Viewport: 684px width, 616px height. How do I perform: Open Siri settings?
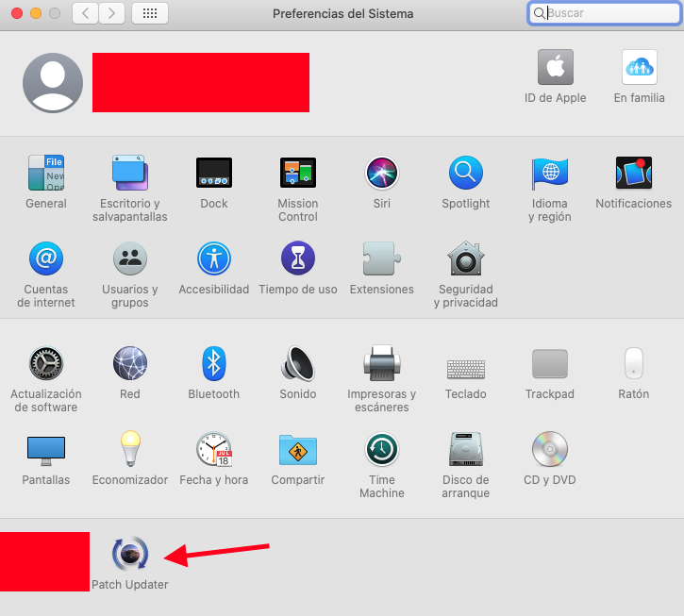(382, 173)
